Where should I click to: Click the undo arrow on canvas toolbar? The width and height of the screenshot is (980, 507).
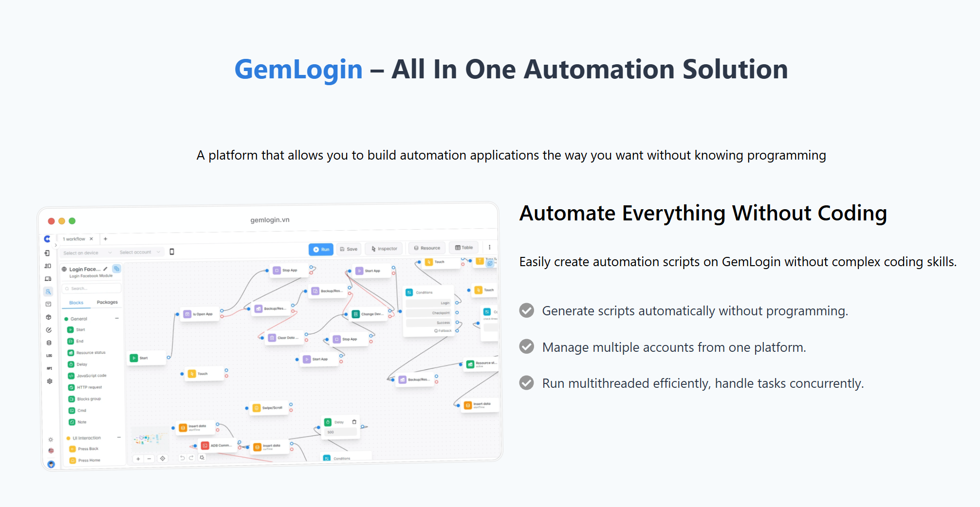coord(182,458)
